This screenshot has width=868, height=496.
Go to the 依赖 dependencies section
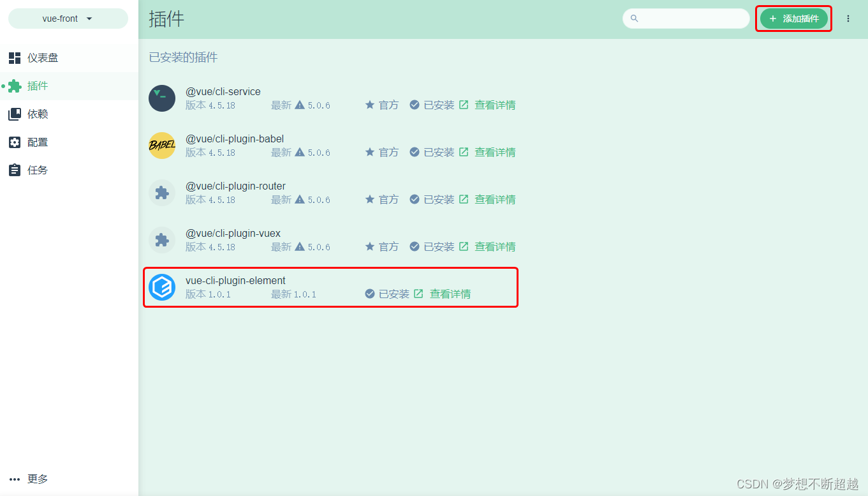[69, 114]
